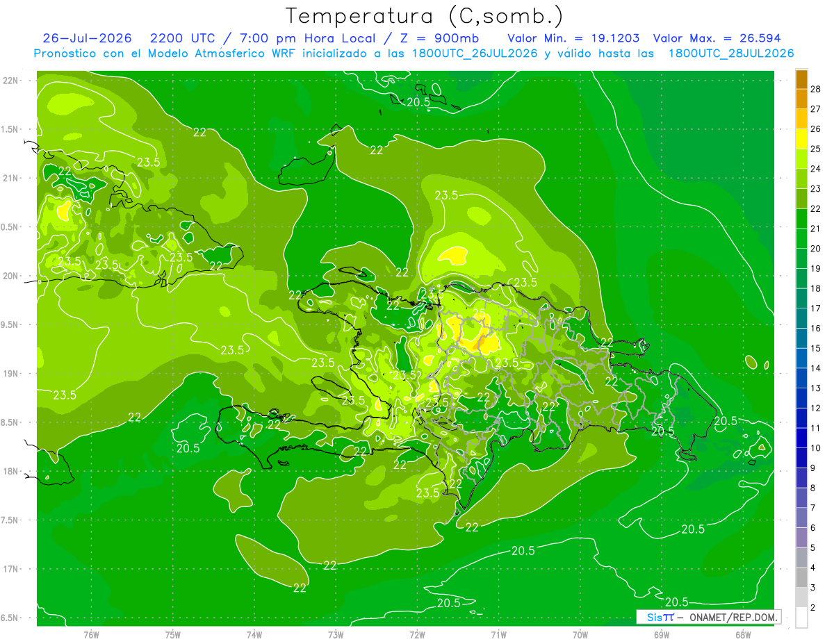Click the '7.5N' latitude axis label
This screenshot has height=644, width=834.
click(x=11, y=520)
